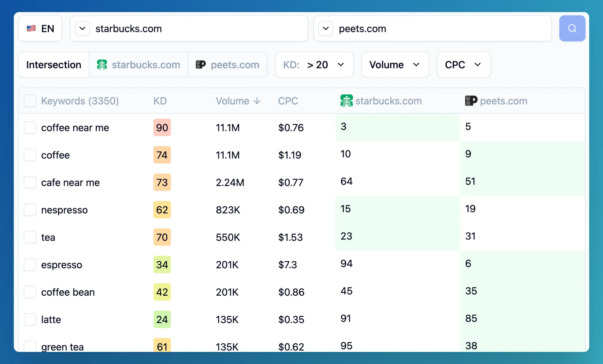Screen dimensions: 603x364
Task: Click the Peet's logo in the filter chip
Action: pos(200,64)
